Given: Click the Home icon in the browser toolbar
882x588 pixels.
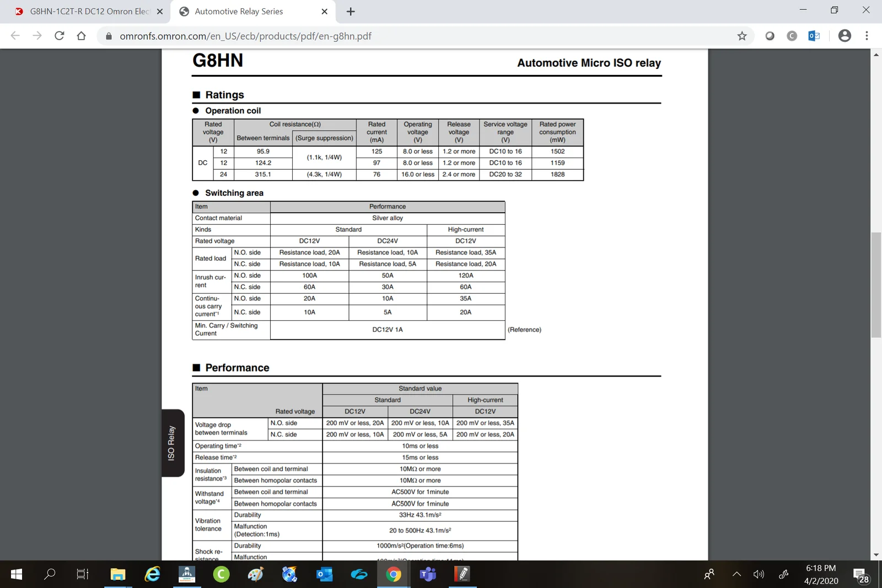Looking at the screenshot, I should [x=82, y=36].
